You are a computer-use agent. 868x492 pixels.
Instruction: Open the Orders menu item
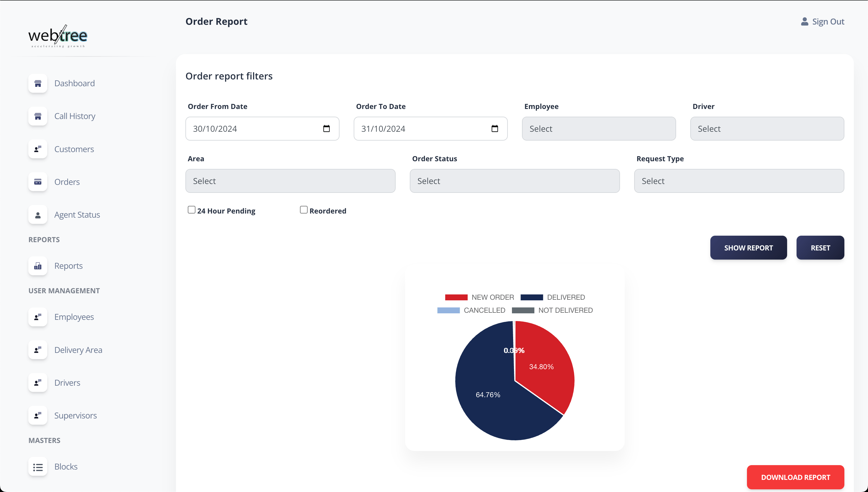pos(67,182)
